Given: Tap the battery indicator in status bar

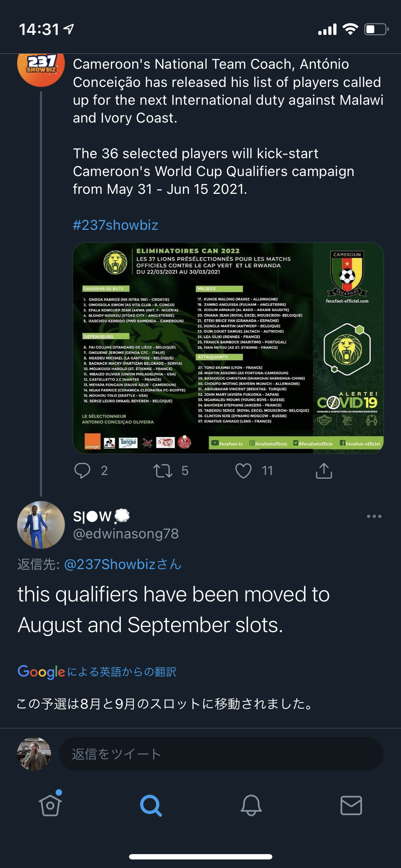Looking at the screenshot, I should (376, 29).
